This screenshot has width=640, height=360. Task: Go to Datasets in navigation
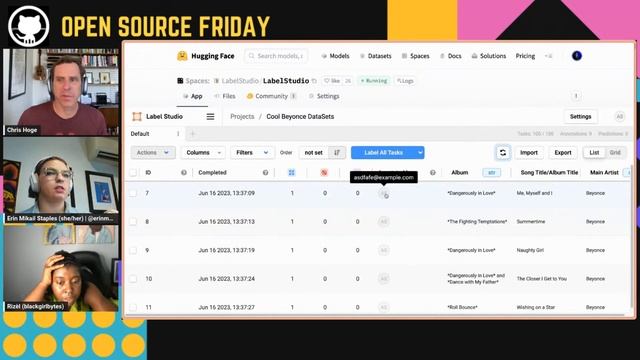click(376, 56)
